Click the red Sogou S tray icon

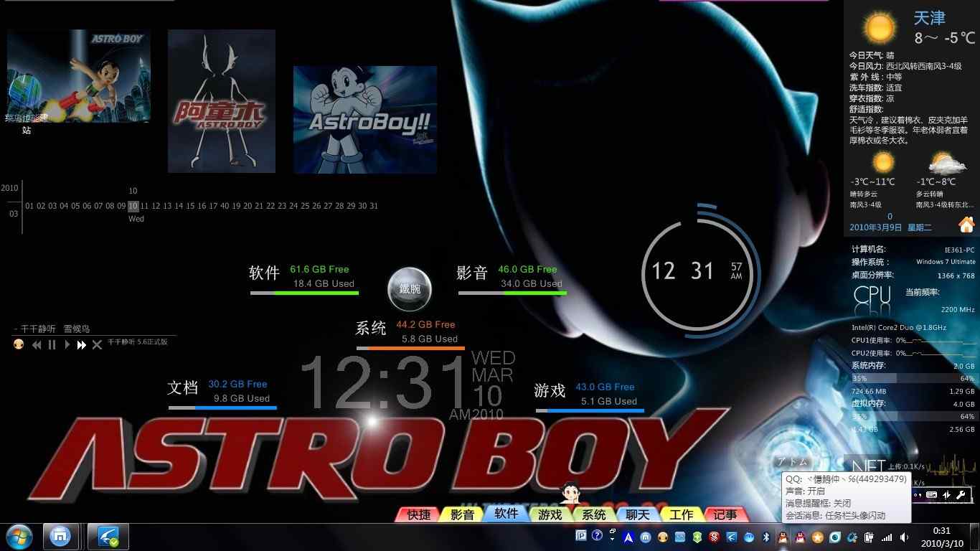tap(714, 537)
